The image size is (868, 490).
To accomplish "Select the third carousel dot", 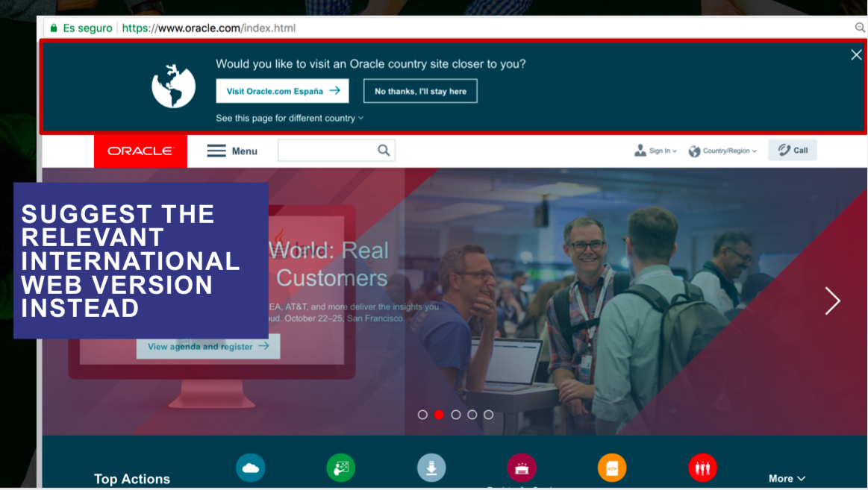I will click(x=455, y=414).
